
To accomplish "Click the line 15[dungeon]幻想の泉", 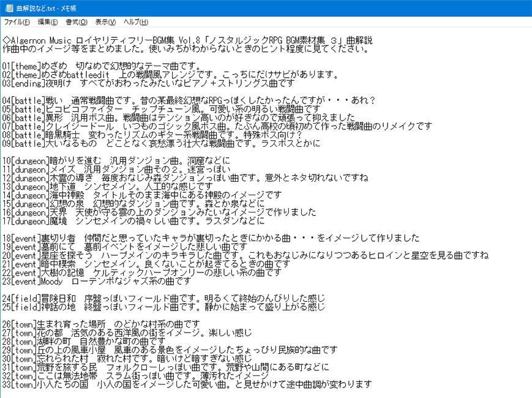I will 133,204.
